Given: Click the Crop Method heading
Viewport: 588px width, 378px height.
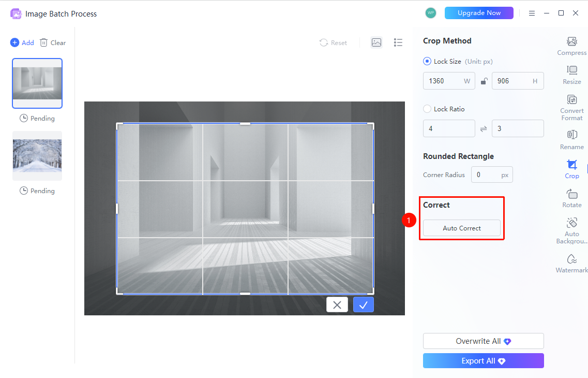Looking at the screenshot, I should [x=447, y=41].
